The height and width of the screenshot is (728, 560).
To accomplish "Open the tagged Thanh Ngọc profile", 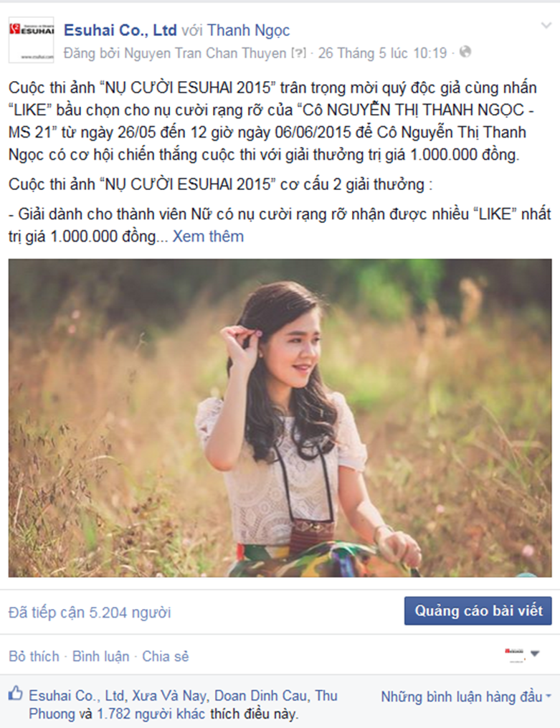I will [x=248, y=31].
